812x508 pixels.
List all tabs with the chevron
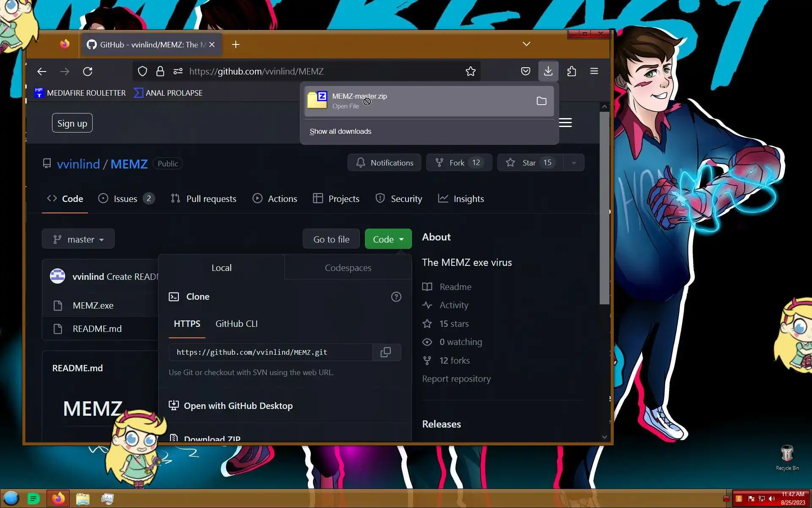526,44
